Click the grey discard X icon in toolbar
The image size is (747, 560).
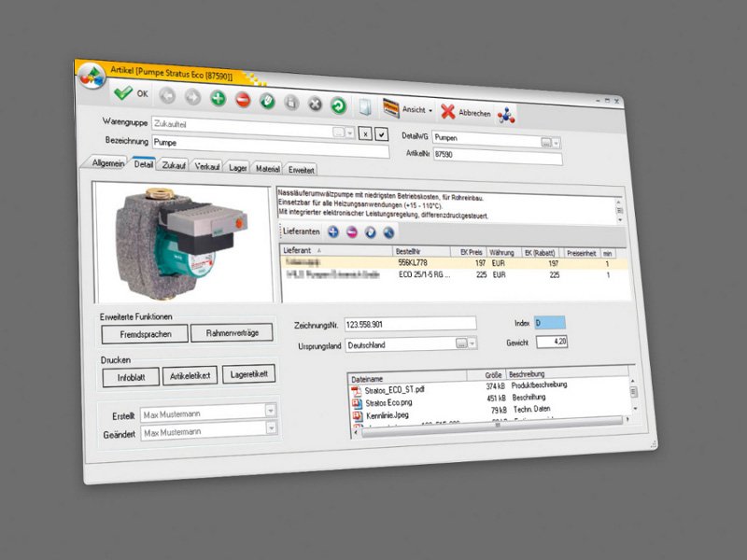315,104
